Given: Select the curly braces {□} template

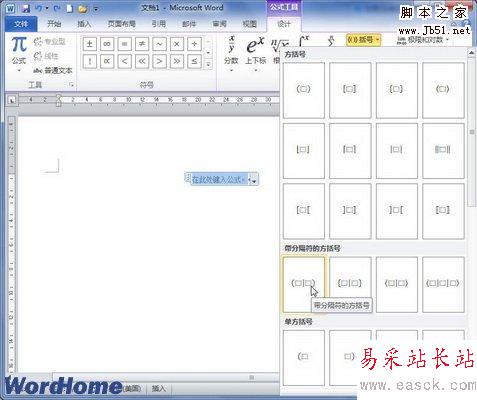Looking at the screenshot, I should 396,90.
